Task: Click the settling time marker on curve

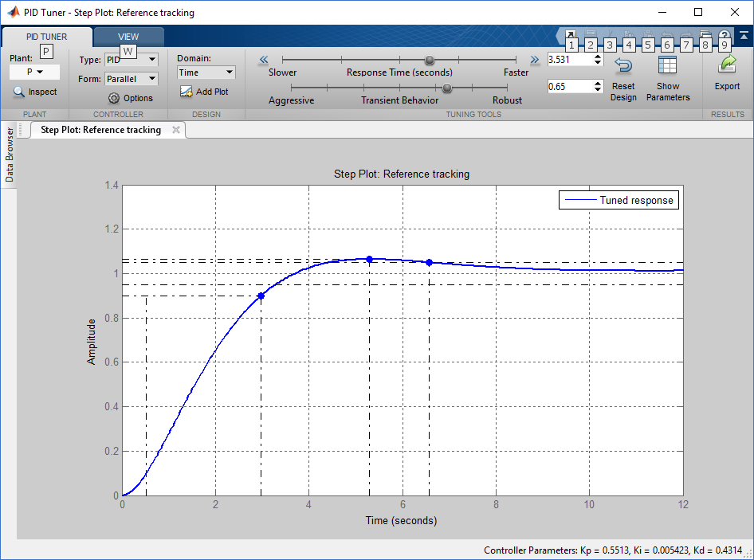Action: 430,262
